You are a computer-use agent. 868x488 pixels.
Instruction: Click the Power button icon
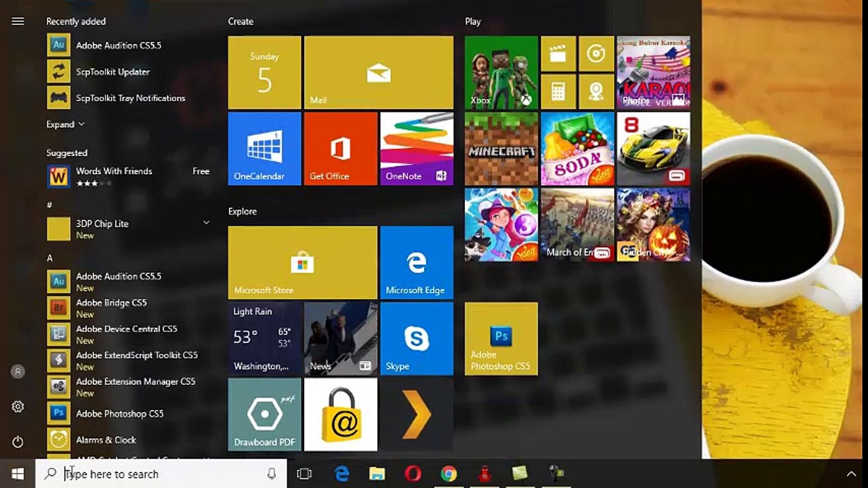18,442
